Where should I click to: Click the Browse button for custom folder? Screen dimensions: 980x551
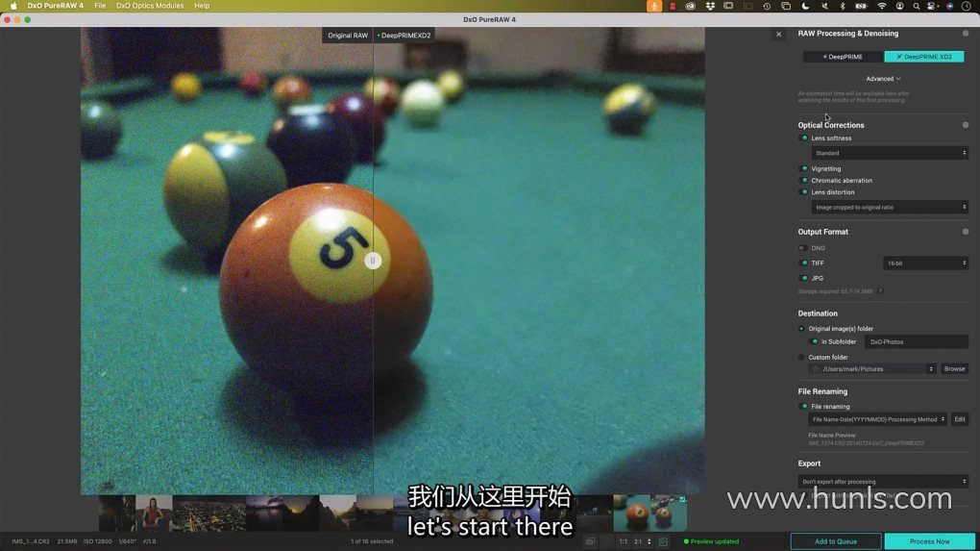coord(954,369)
